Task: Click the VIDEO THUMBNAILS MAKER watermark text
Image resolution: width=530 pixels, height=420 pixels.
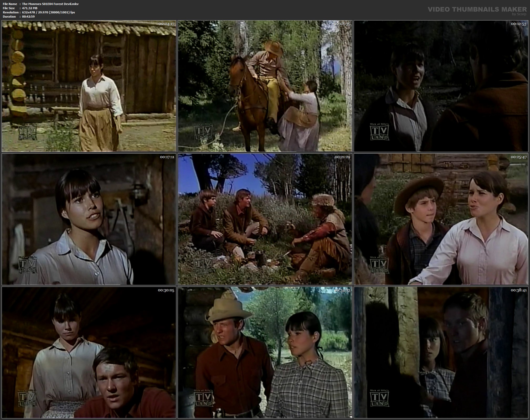Action: point(477,9)
